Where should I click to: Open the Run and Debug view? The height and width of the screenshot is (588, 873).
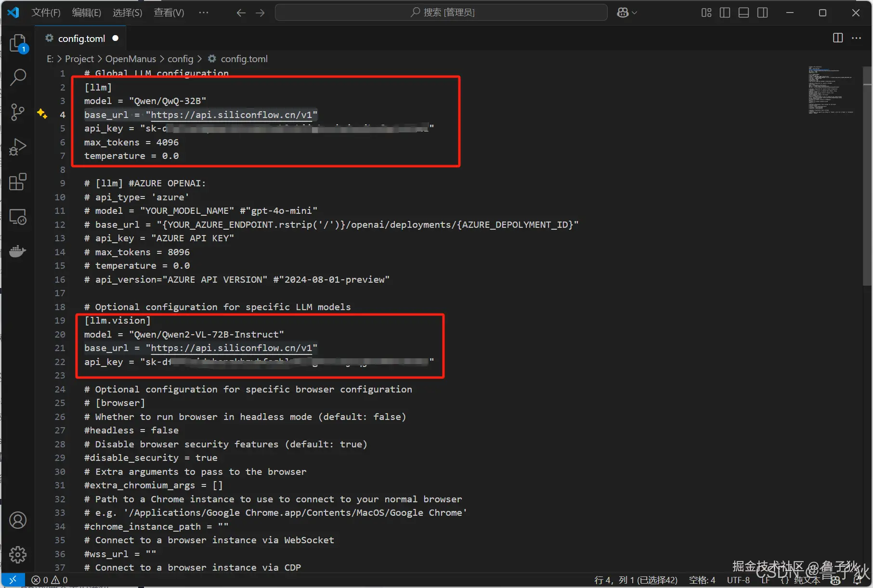click(18, 147)
